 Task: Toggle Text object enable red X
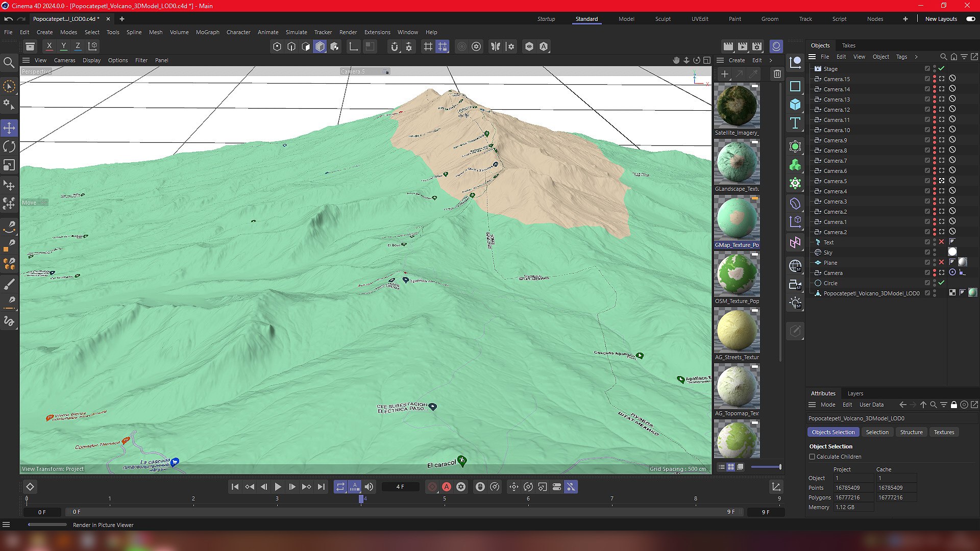coord(942,242)
